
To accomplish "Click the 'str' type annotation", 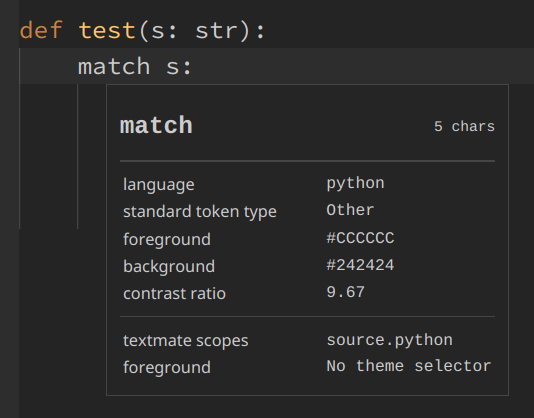I will coord(216,31).
